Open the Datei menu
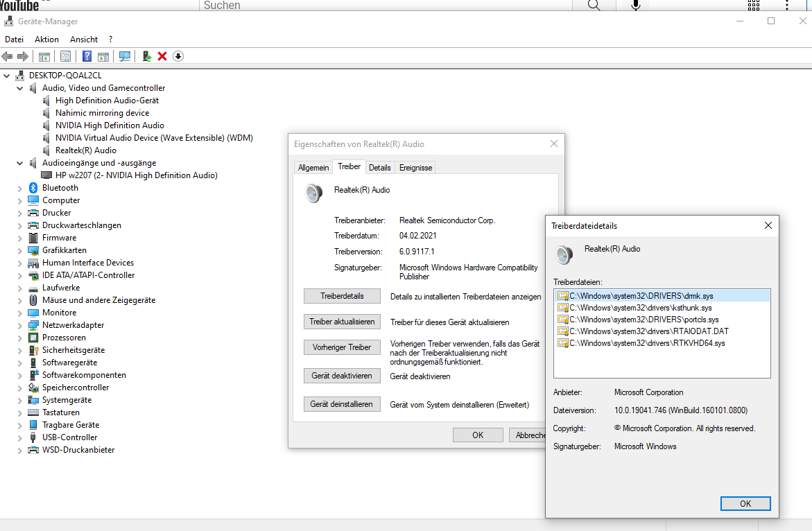 [x=14, y=40]
